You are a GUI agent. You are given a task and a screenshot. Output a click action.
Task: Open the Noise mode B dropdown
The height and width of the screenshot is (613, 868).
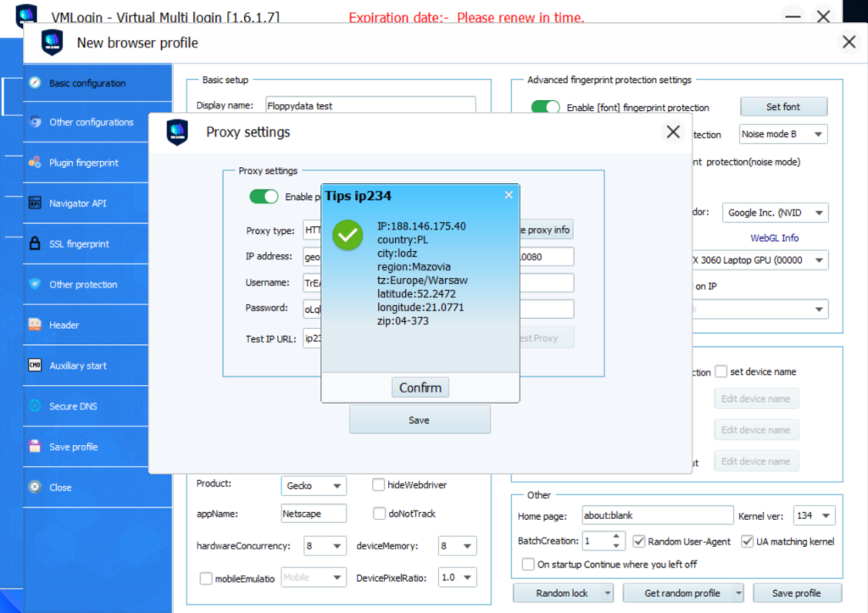tap(783, 134)
